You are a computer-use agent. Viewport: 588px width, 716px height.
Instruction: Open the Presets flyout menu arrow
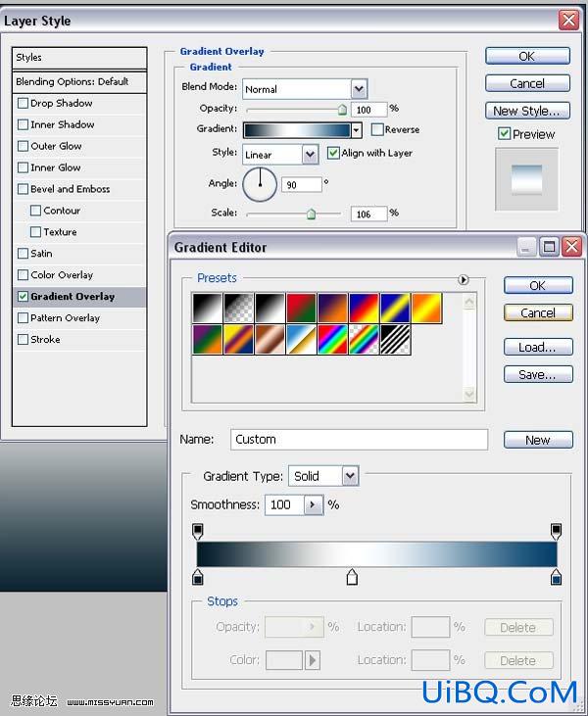(463, 279)
